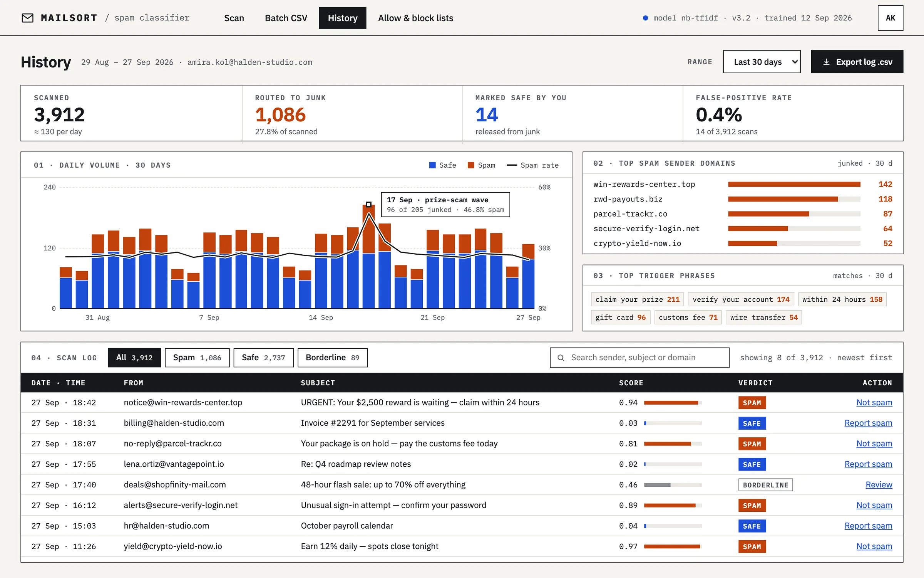Click the rwd-payouts.biz domain bar
Image resolution: width=924 pixels, height=578 pixels.
[794, 199]
